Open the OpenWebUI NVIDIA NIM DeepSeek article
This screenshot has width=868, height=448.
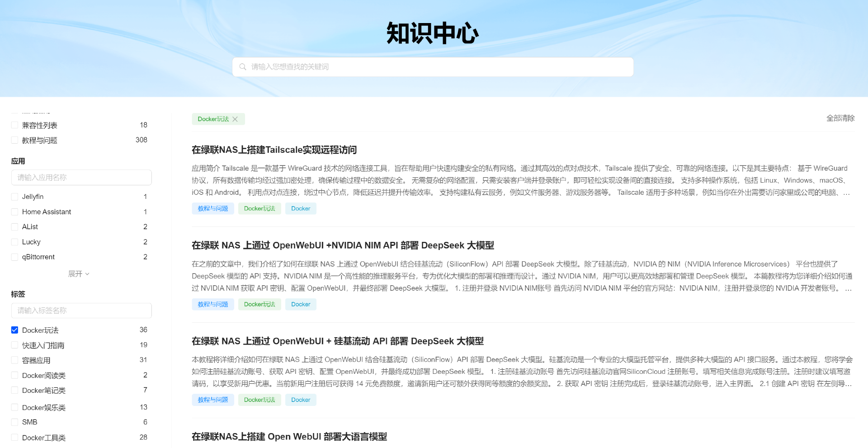click(343, 245)
